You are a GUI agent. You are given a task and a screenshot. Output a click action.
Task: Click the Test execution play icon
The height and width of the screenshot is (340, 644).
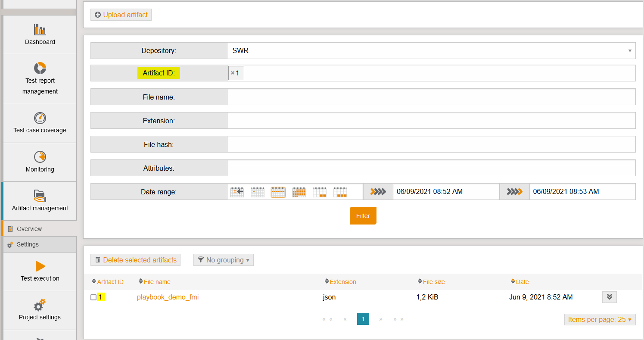click(x=40, y=266)
